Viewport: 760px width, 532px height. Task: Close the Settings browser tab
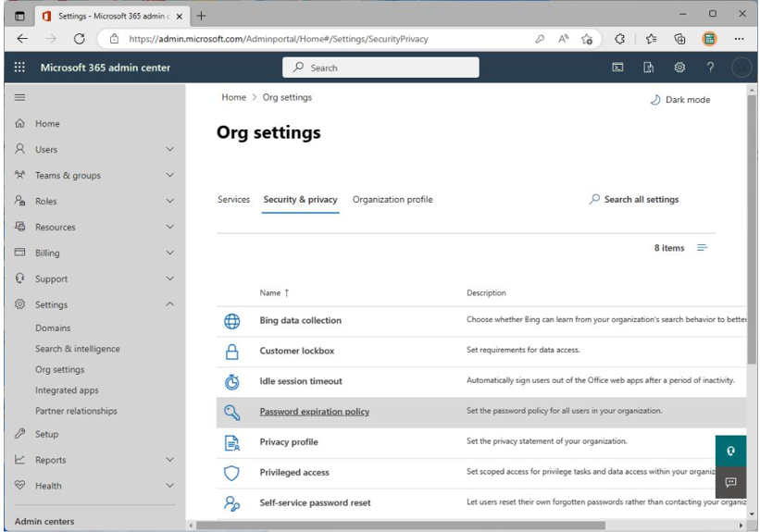[x=180, y=17]
